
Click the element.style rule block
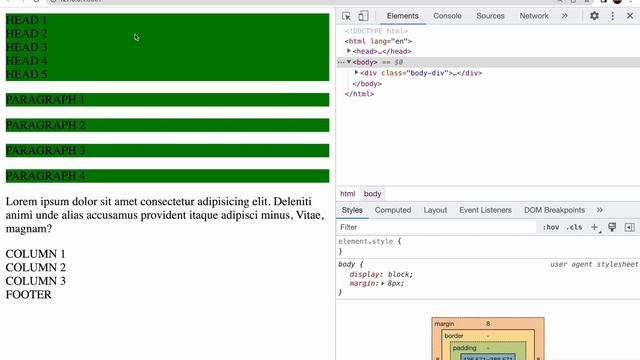coord(488,246)
